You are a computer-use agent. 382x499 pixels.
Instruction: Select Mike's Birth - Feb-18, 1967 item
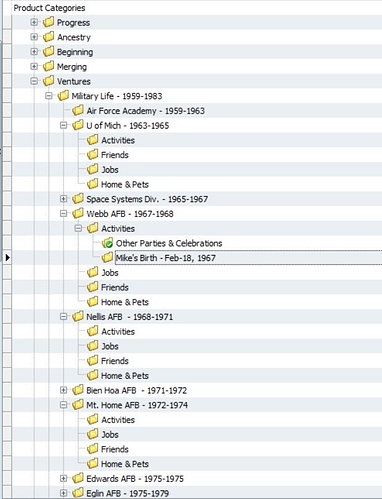click(x=166, y=258)
